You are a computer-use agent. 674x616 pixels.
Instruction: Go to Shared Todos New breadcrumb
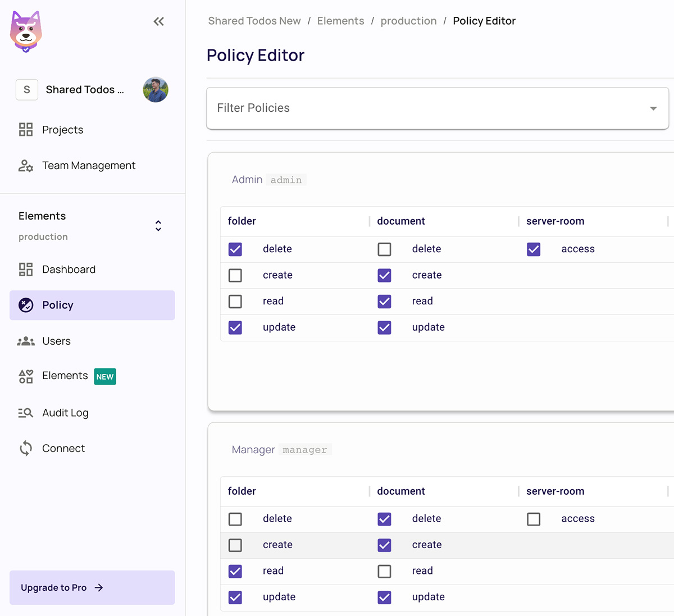[254, 21]
